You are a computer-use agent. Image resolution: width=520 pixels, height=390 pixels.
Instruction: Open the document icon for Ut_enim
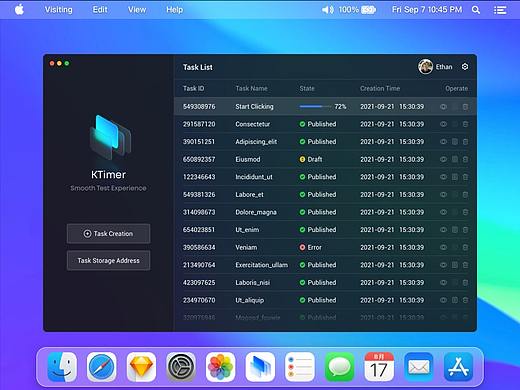[455, 230]
